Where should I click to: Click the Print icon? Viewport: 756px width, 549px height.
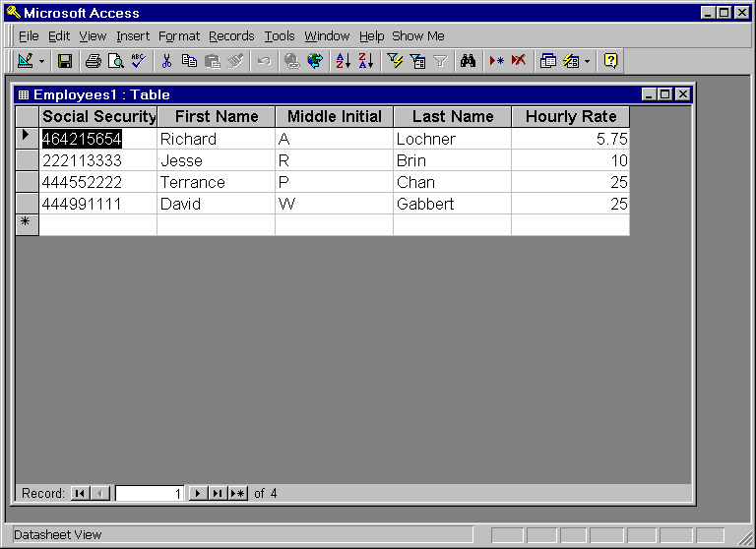[93, 61]
